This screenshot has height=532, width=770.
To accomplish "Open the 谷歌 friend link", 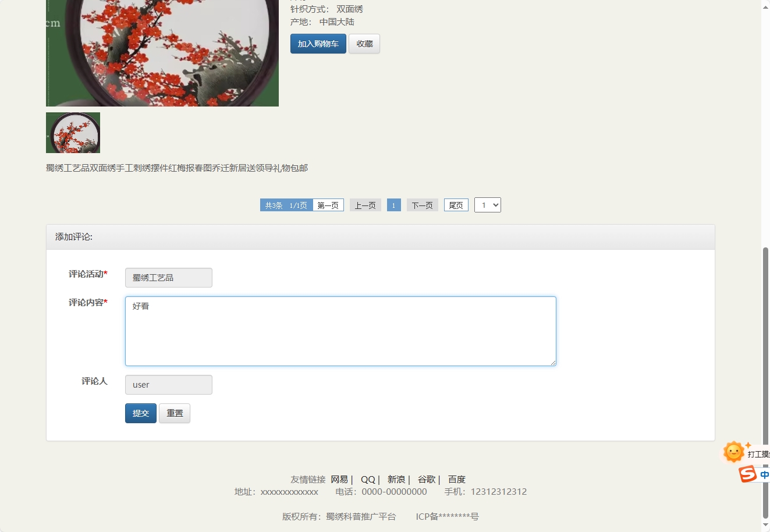I will tap(426, 479).
